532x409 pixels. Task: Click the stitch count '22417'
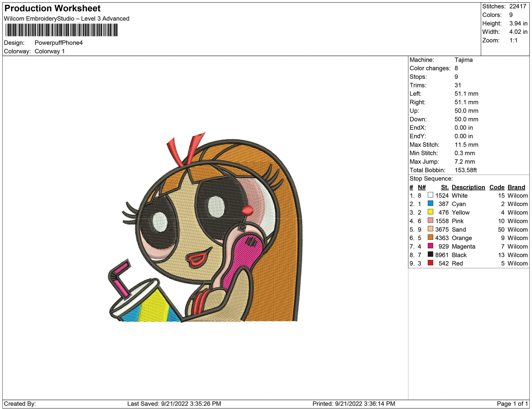pos(518,6)
